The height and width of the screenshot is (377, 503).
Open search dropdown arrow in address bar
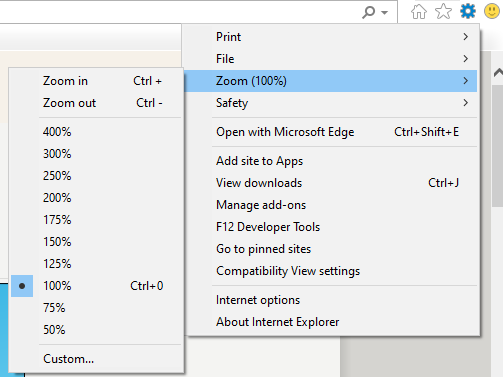[384, 13]
